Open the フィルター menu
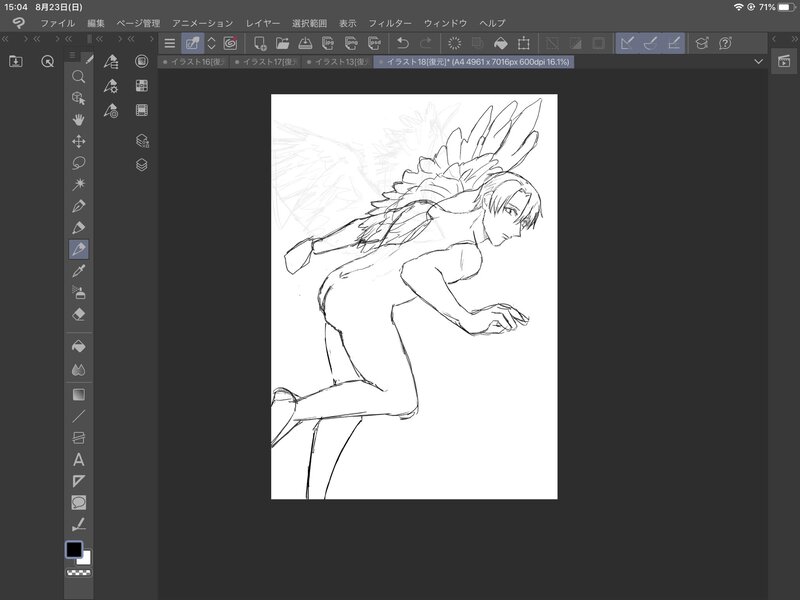This screenshot has width=800, height=600. click(x=389, y=22)
